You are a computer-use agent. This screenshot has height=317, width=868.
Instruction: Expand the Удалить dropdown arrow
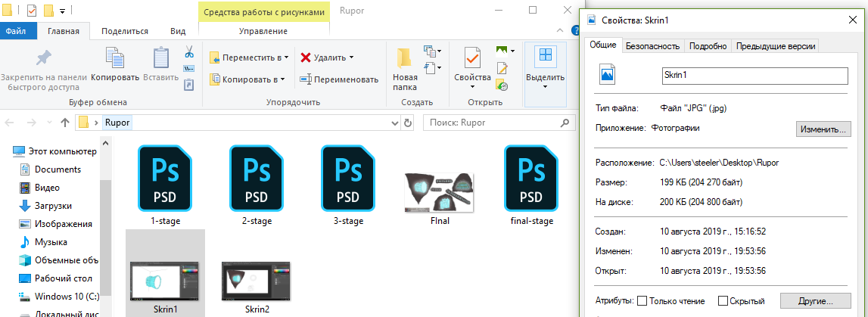pyautogui.click(x=351, y=57)
